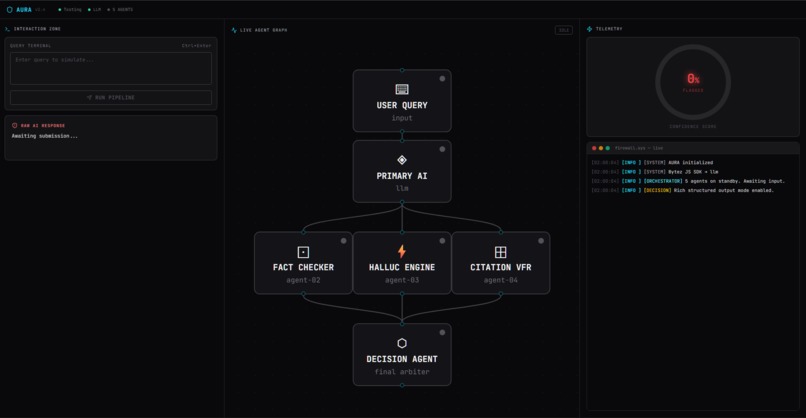Image resolution: width=806 pixels, height=418 pixels.
Task: Click the yellow dot in firewall terminal header
Action: [601, 148]
